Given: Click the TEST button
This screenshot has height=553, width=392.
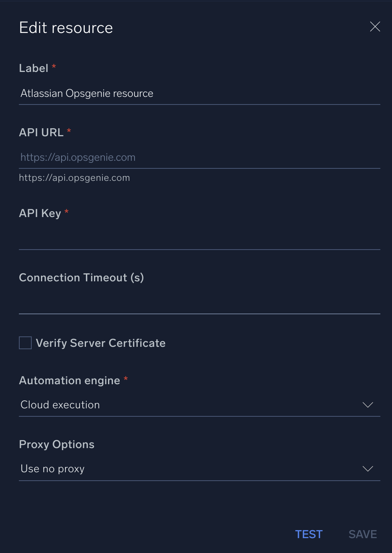Looking at the screenshot, I should [308, 534].
